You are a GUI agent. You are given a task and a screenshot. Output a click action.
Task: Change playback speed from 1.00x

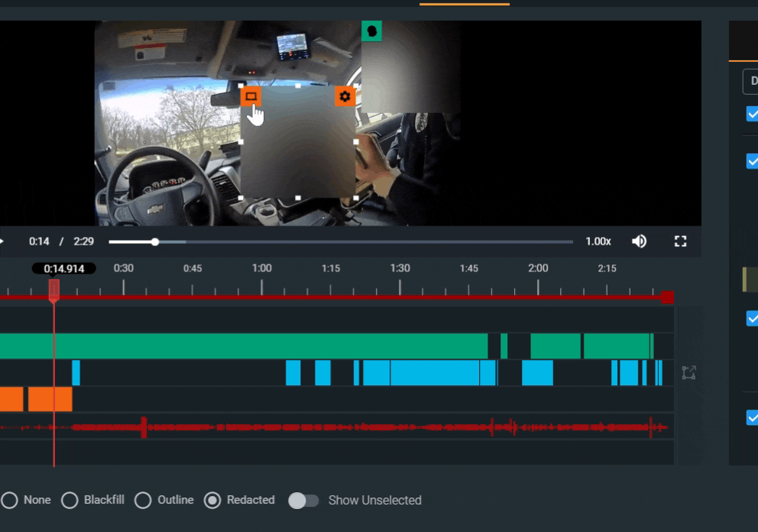coord(598,241)
